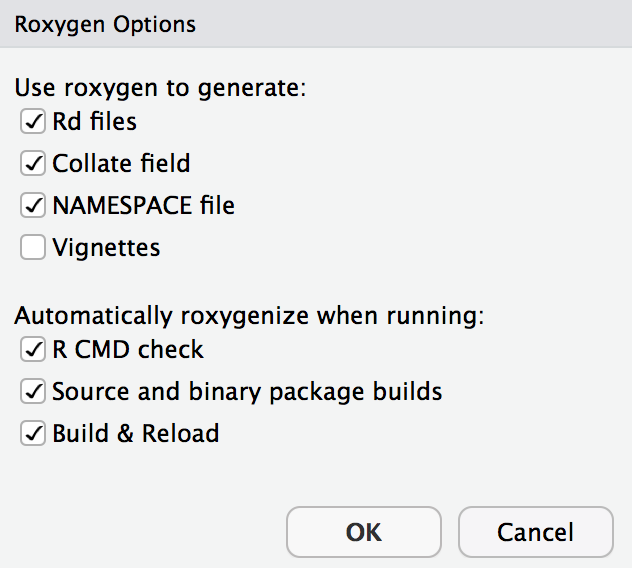Click the 'R CMD check' label text
The height and width of the screenshot is (568, 632).
point(128,350)
